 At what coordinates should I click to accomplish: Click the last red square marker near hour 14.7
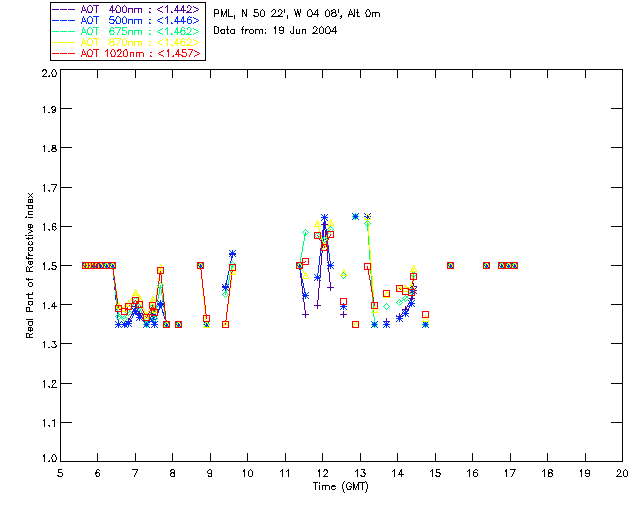point(425,314)
